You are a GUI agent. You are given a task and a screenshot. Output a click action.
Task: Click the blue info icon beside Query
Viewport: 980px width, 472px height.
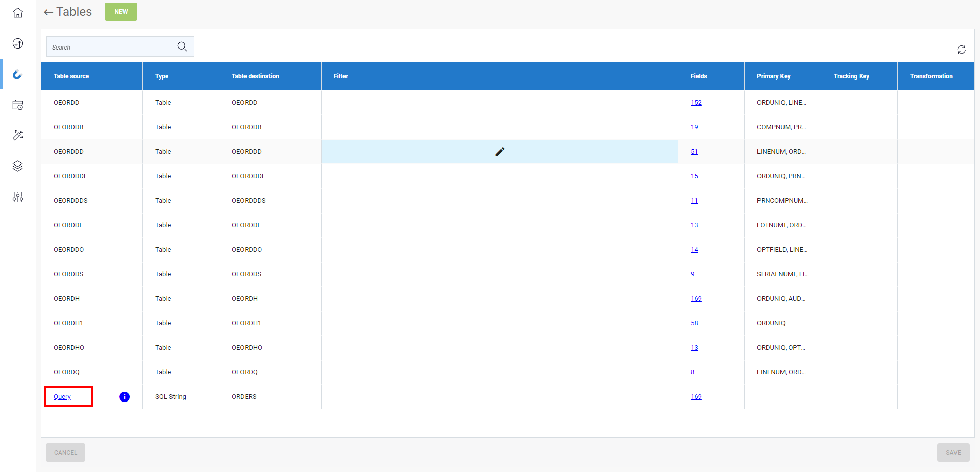tap(125, 397)
